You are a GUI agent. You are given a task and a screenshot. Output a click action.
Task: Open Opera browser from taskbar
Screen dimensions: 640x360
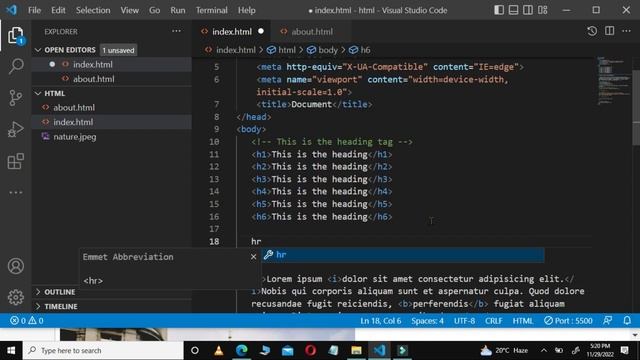(310, 350)
